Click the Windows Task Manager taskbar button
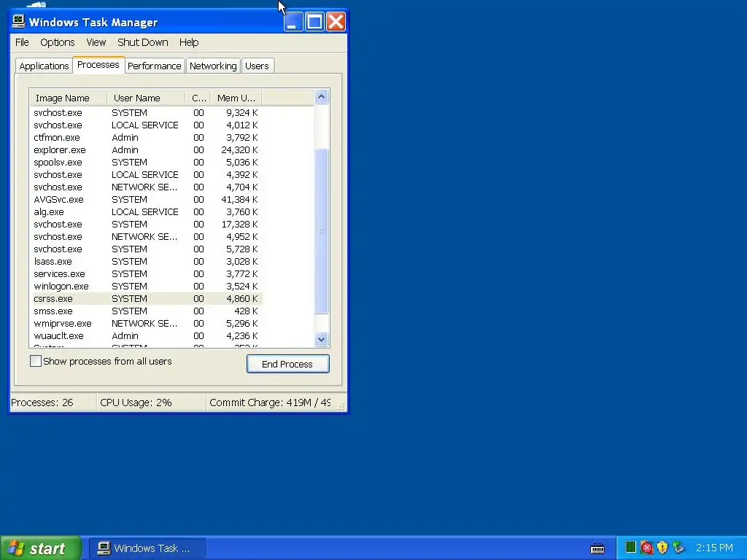The width and height of the screenshot is (747, 560). click(x=147, y=548)
